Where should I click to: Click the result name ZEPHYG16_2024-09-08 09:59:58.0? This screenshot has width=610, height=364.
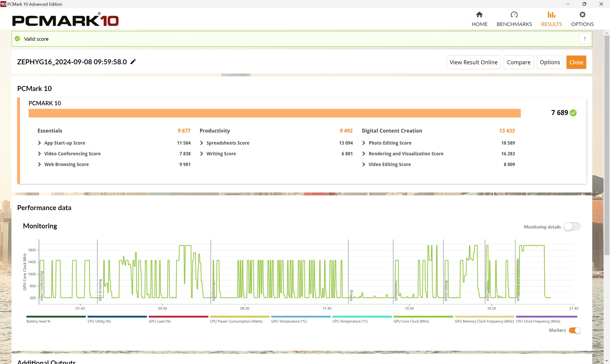(x=72, y=62)
